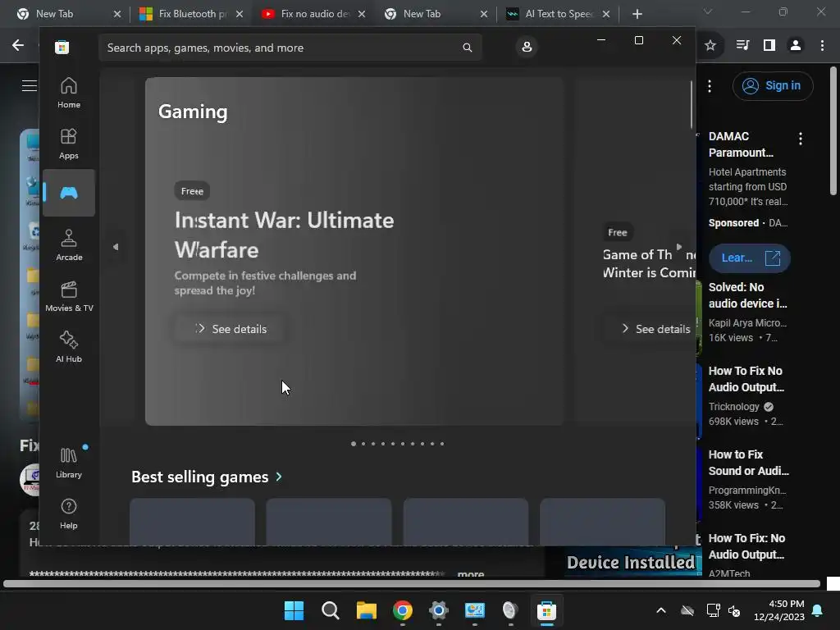The image size is (840, 630).
Task: Open How To Fix: No Audio Output A2MTech video
Action: [x=746, y=546]
